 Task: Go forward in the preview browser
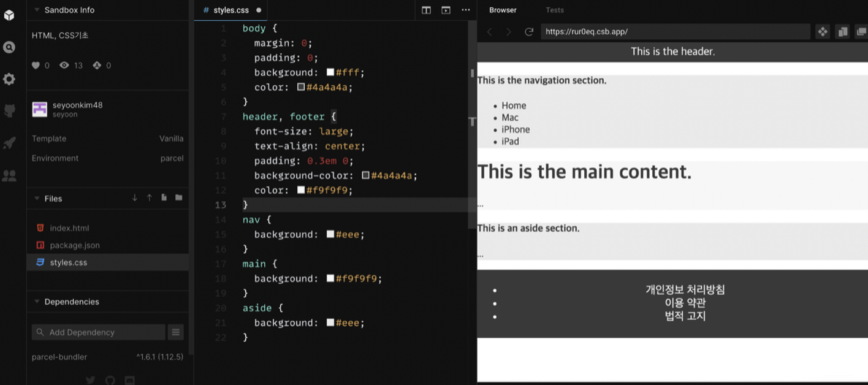point(509,32)
